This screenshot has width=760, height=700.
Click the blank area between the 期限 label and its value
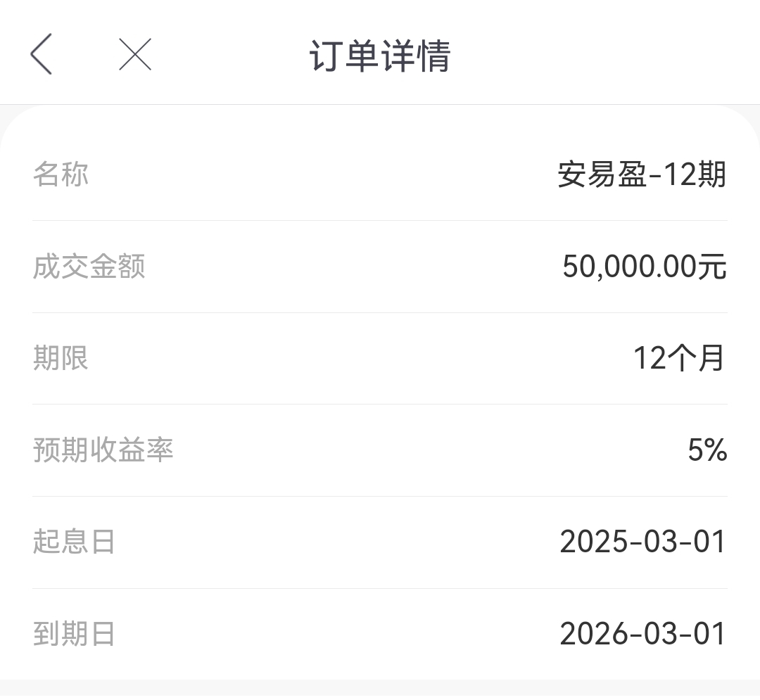pyautogui.click(x=361, y=358)
